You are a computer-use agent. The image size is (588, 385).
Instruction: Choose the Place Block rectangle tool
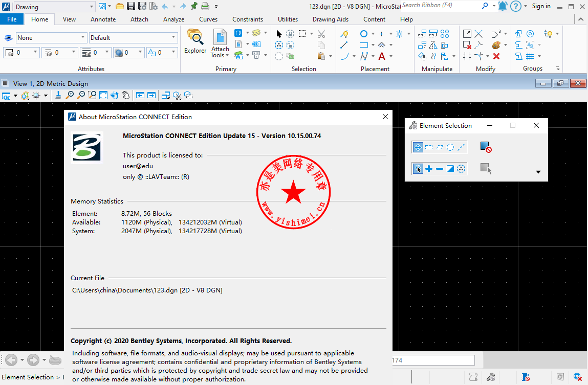tap(363, 45)
